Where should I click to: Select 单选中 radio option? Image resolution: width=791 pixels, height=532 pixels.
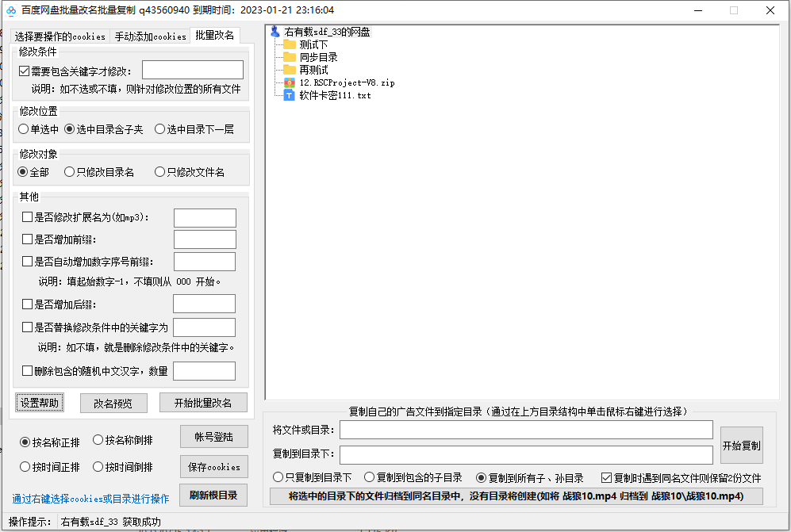click(38, 129)
